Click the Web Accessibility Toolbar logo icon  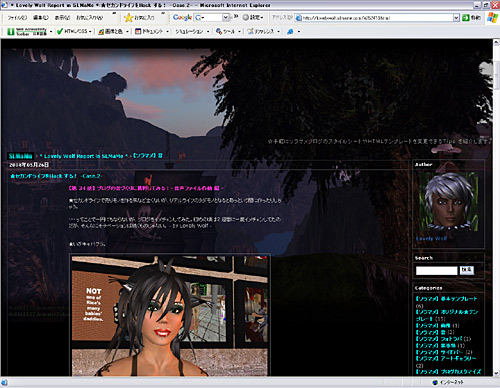[x=11, y=32]
